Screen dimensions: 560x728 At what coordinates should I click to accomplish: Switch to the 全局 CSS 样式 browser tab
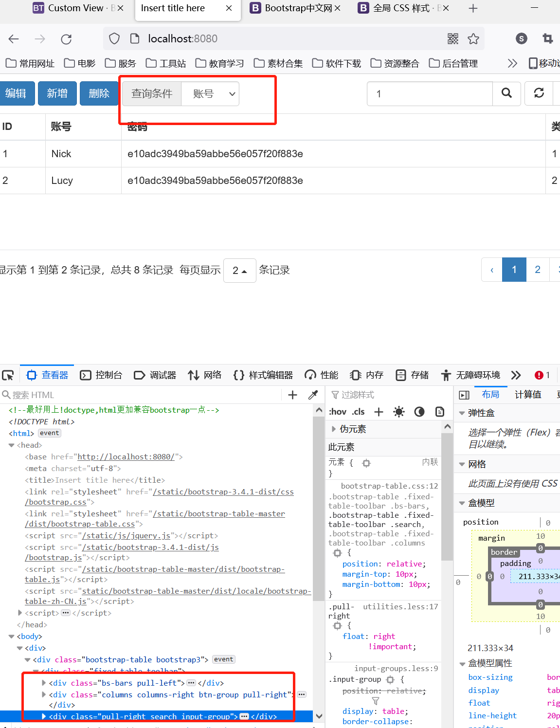(x=403, y=8)
